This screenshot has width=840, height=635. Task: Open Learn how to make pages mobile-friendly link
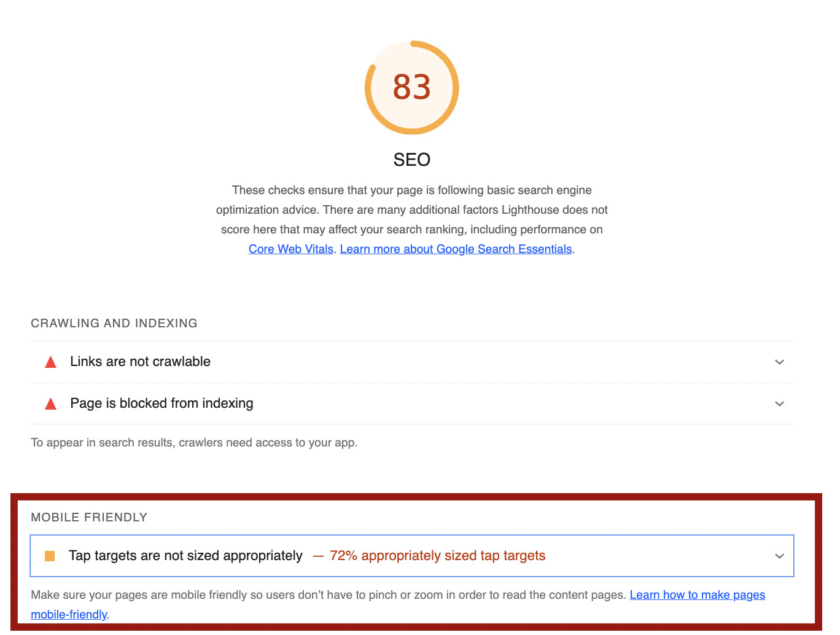click(x=698, y=594)
